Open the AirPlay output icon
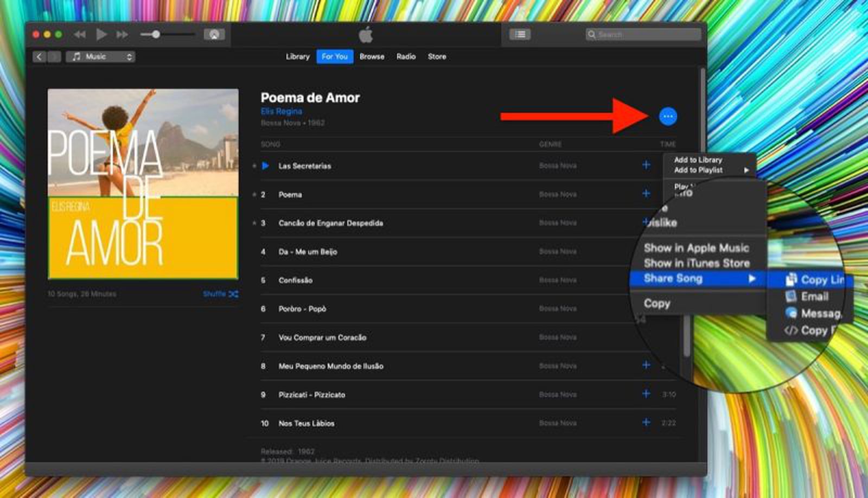868x498 pixels. click(x=214, y=35)
